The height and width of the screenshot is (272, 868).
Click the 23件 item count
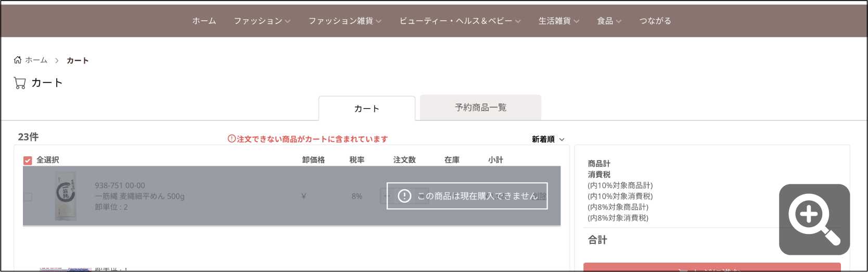[x=28, y=137]
